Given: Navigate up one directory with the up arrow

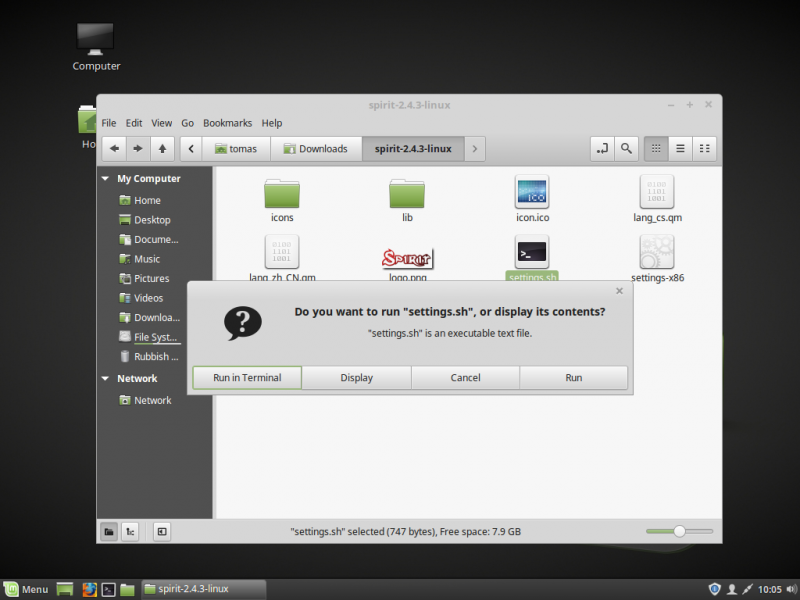Looking at the screenshot, I should (162, 148).
